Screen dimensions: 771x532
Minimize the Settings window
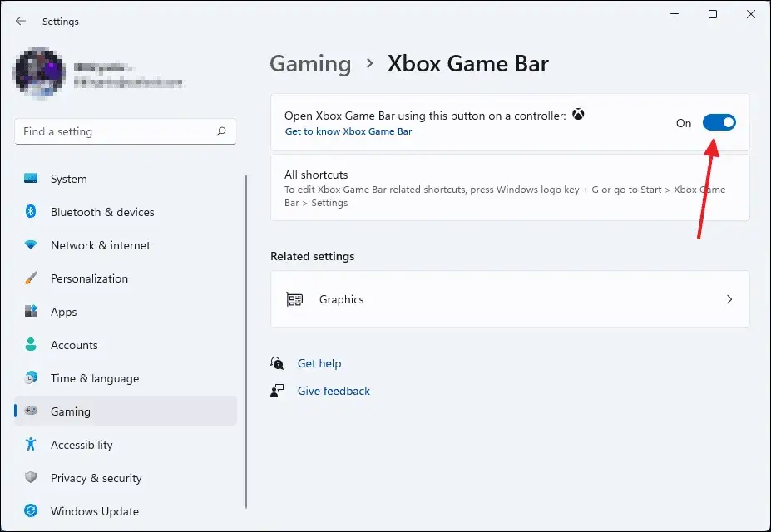click(675, 14)
